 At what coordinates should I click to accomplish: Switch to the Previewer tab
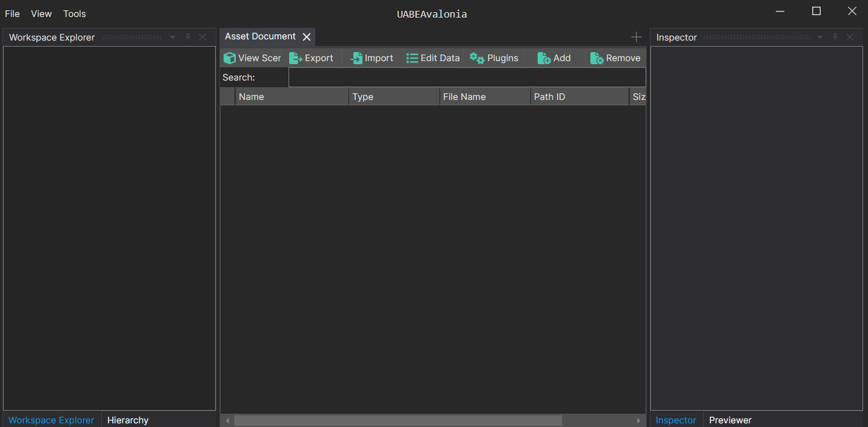(730, 420)
